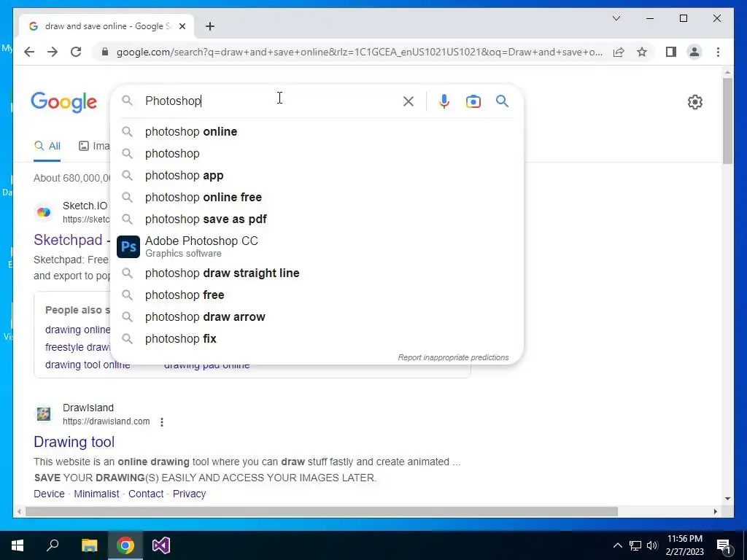
Task: Select suggestion 'photoshop draw straight line'
Action: [317, 273]
